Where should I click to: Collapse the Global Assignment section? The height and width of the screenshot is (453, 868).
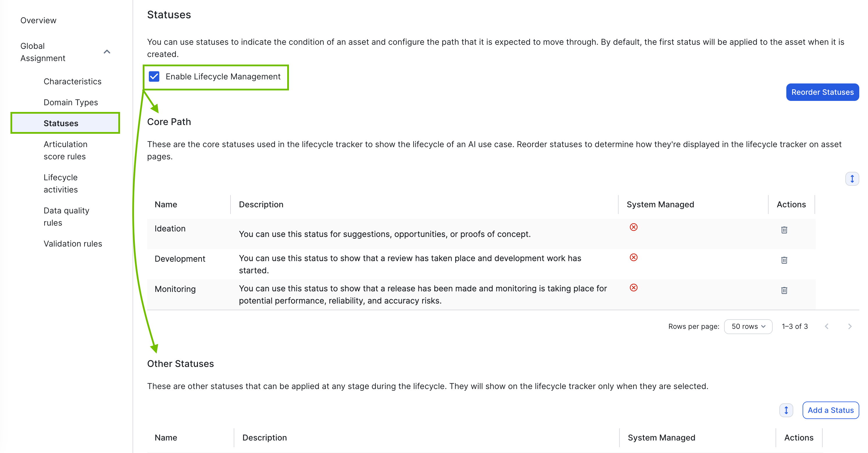coord(107,52)
